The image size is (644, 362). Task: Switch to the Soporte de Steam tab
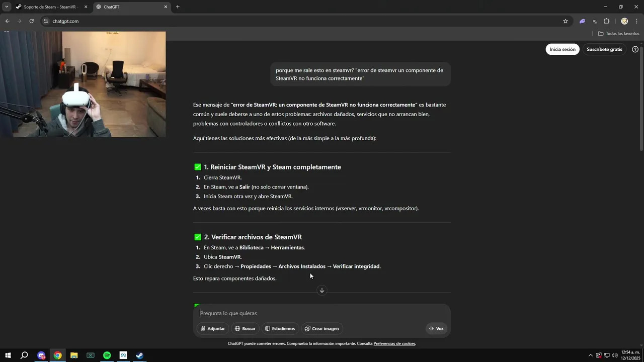51,7
